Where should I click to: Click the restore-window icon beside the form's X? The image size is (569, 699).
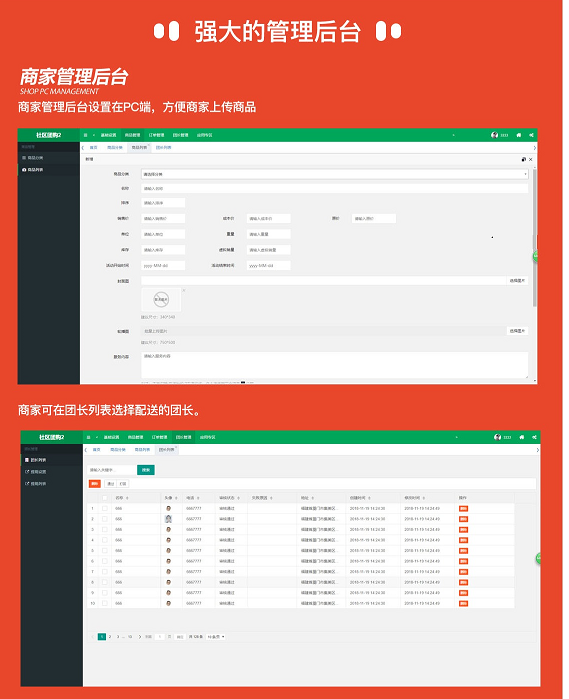(x=524, y=159)
